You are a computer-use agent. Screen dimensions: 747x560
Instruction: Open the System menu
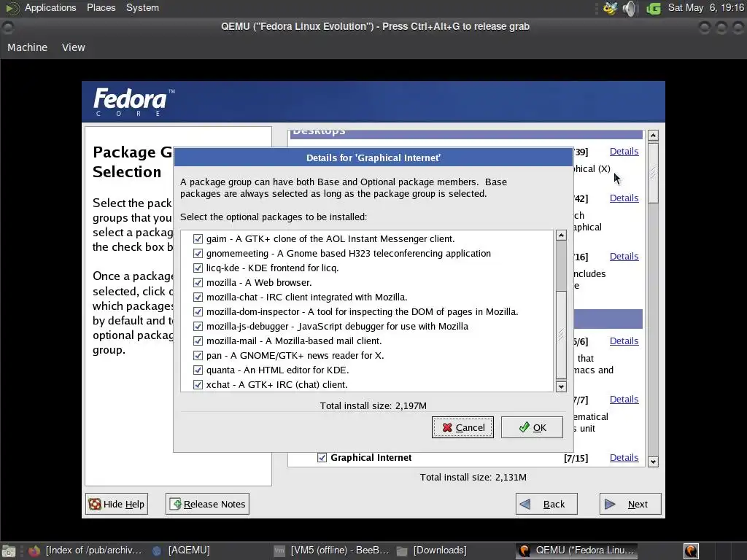142,7
